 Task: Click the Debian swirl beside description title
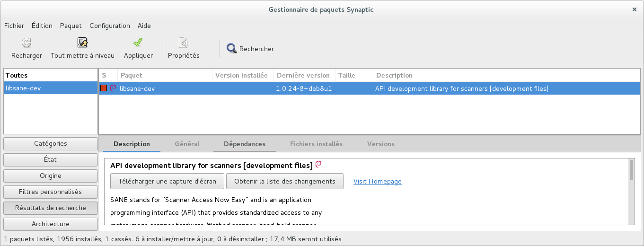coord(318,165)
